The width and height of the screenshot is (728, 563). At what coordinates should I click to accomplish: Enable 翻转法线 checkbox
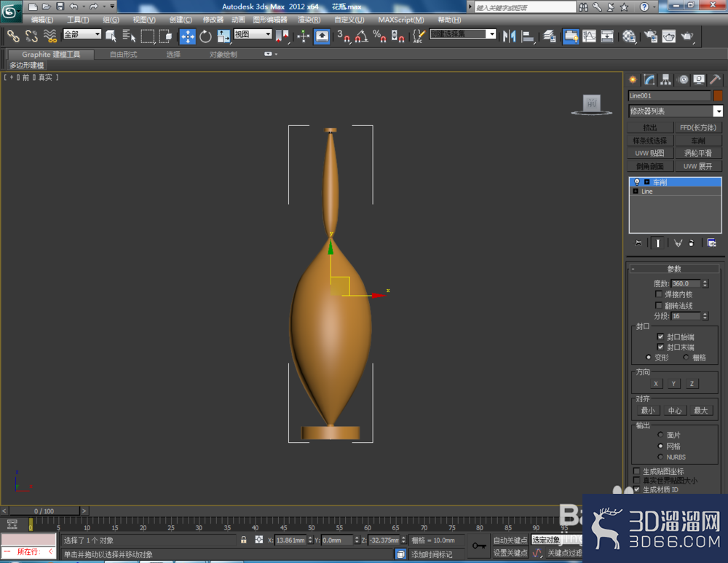click(x=658, y=305)
